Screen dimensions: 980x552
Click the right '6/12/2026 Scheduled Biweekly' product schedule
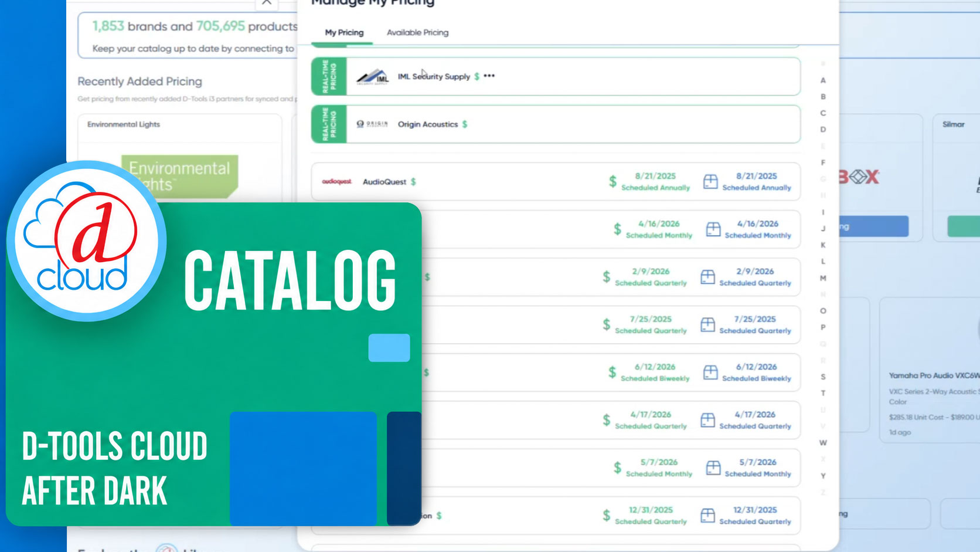[x=756, y=372]
